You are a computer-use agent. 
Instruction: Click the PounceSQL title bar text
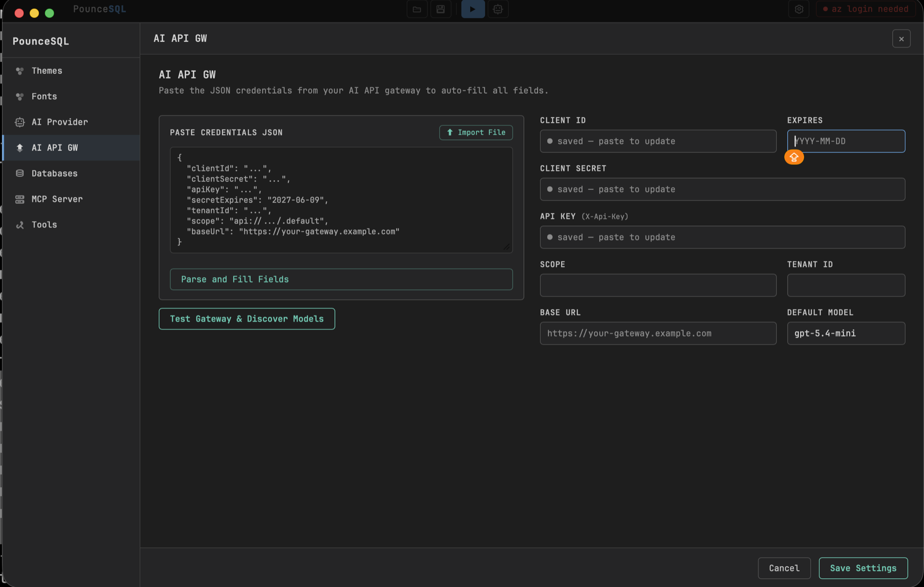(99, 9)
